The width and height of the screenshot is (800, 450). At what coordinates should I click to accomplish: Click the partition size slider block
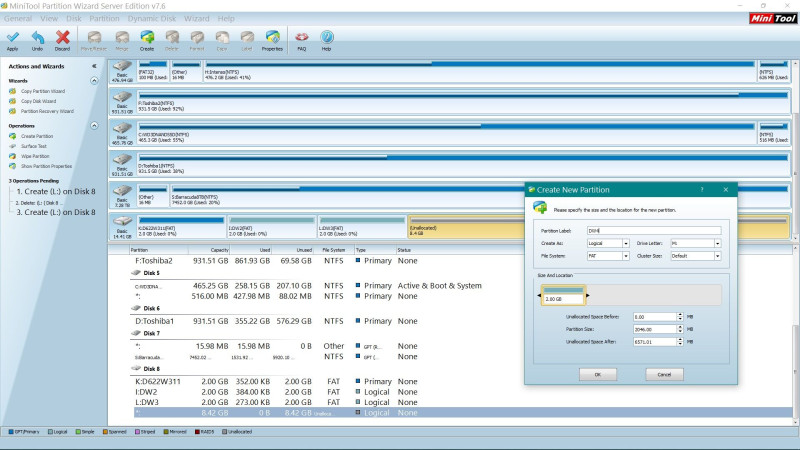[562, 294]
